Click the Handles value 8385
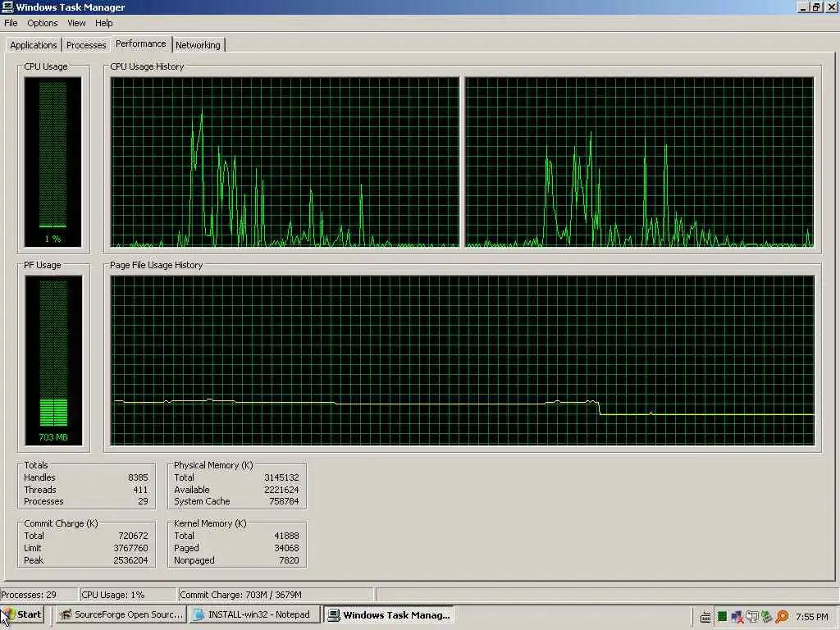Screen dimensions: 840x630 click(138, 477)
